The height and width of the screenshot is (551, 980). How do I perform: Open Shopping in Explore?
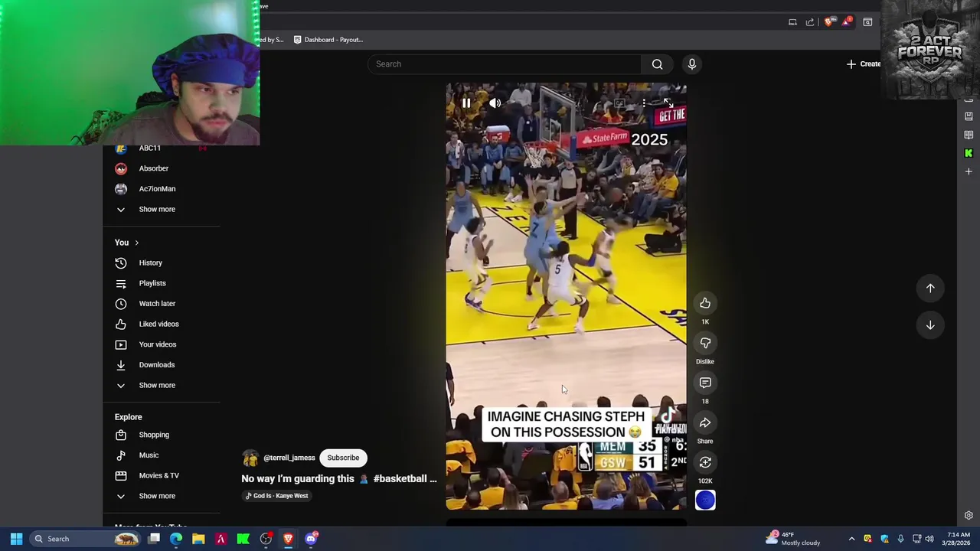[x=154, y=435]
